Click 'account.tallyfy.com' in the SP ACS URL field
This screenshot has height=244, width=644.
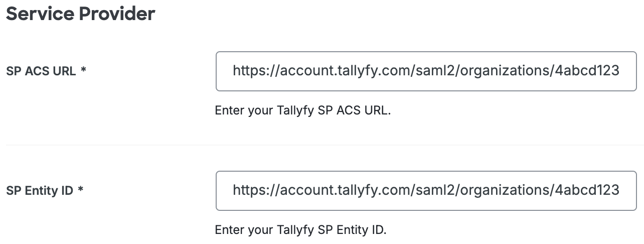[344, 71]
